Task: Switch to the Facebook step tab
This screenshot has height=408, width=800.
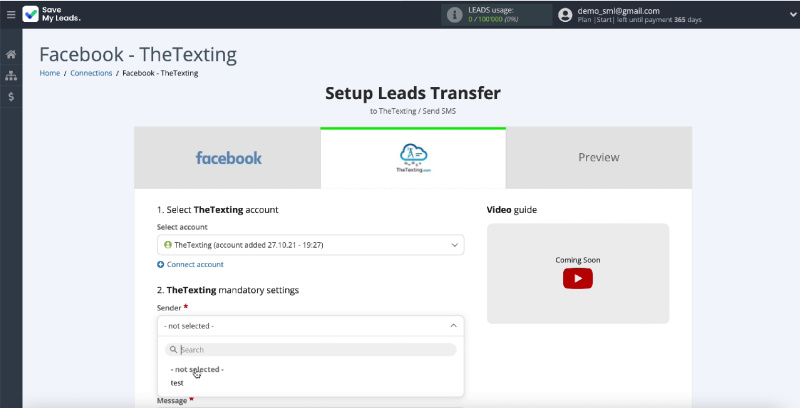Action: [228, 158]
